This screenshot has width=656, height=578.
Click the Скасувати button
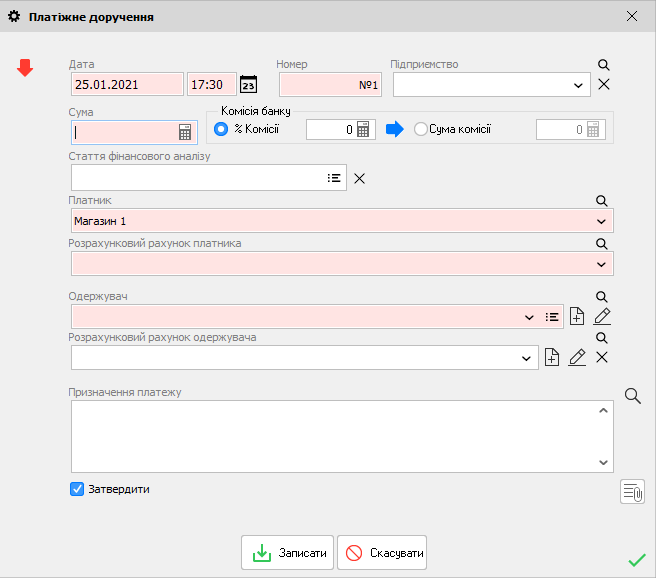coord(382,552)
